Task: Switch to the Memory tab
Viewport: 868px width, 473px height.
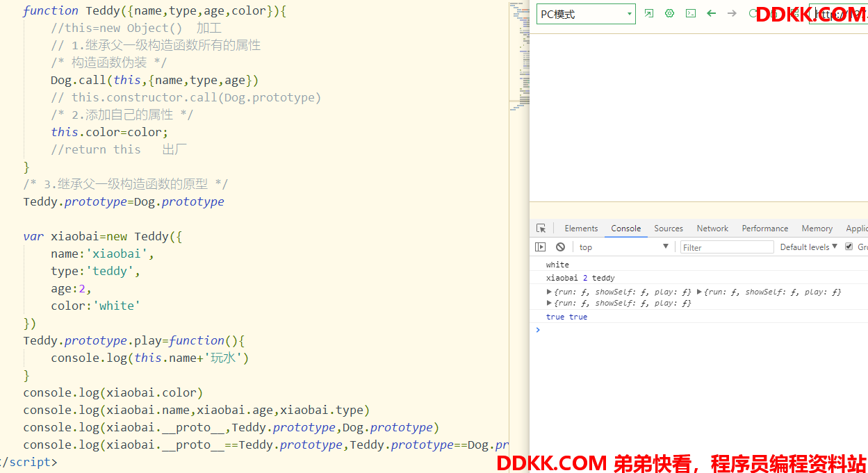Action: point(817,229)
